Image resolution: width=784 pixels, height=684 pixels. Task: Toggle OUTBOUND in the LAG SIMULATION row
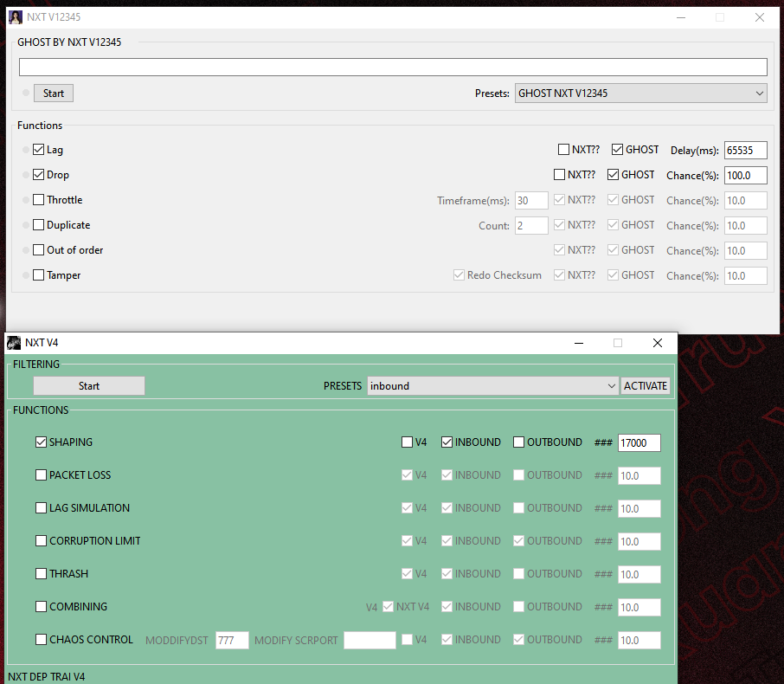[x=518, y=508]
